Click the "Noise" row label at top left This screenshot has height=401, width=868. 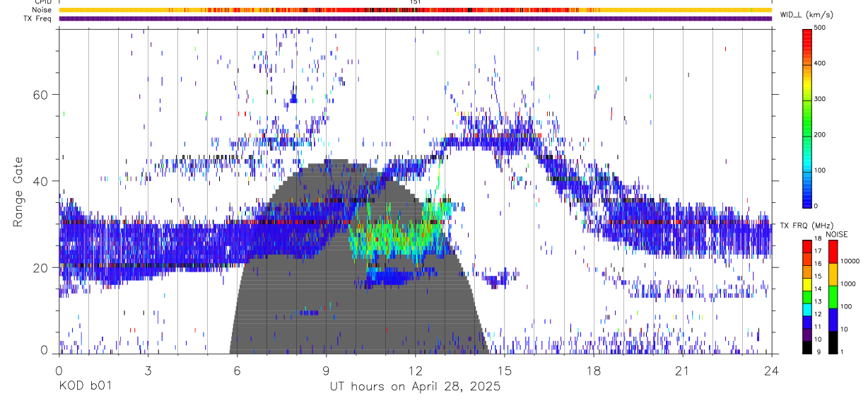pyautogui.click(x=40, y=10)
